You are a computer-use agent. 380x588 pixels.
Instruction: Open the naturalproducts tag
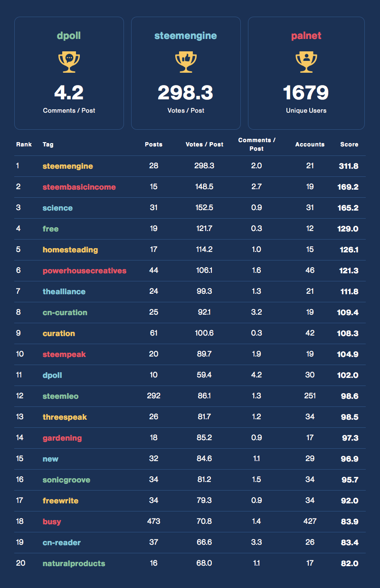tap(74, 563)
